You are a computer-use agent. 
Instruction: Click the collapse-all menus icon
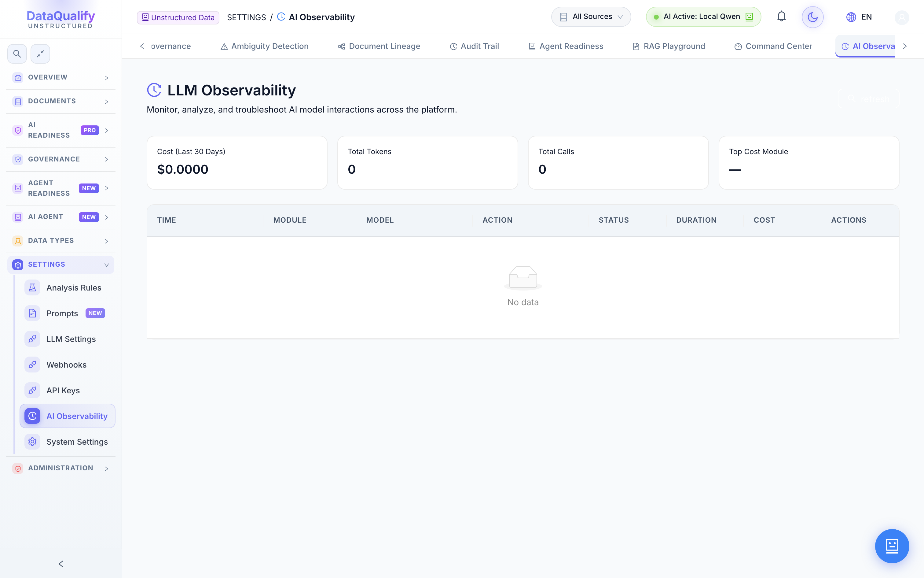point(40,54)
